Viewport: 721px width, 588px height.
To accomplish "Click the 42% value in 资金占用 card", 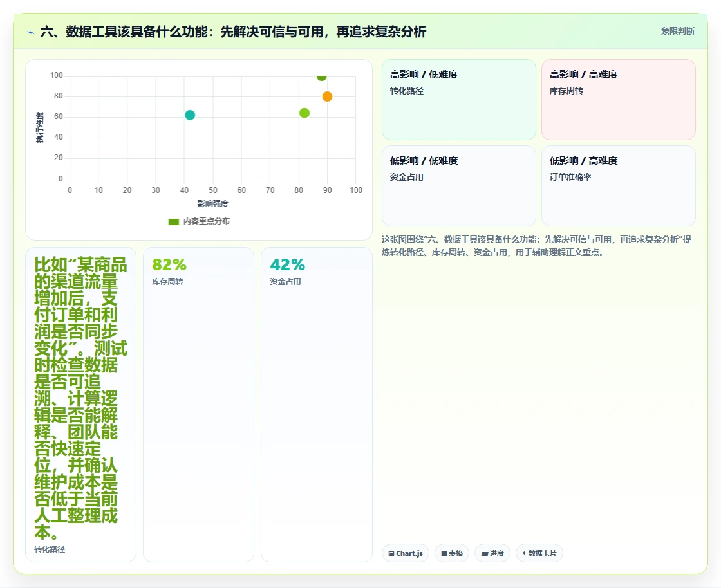I will [x=287, y=264].
